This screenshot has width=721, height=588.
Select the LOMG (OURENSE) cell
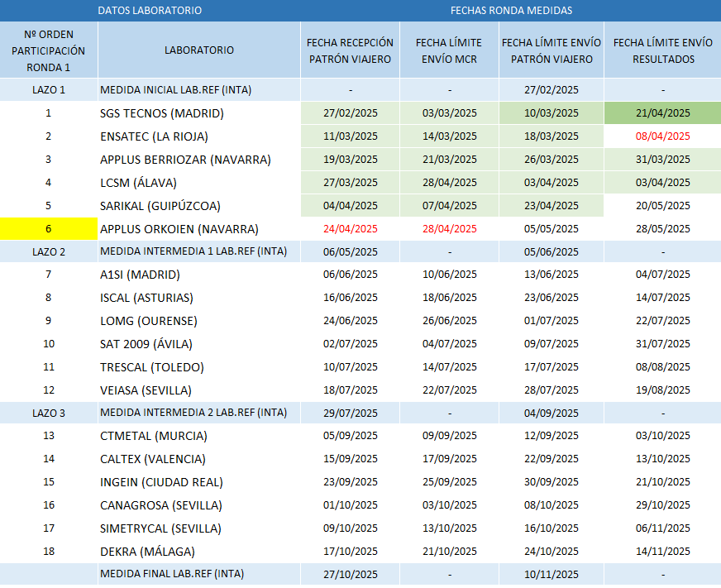[x=199, y=321]
